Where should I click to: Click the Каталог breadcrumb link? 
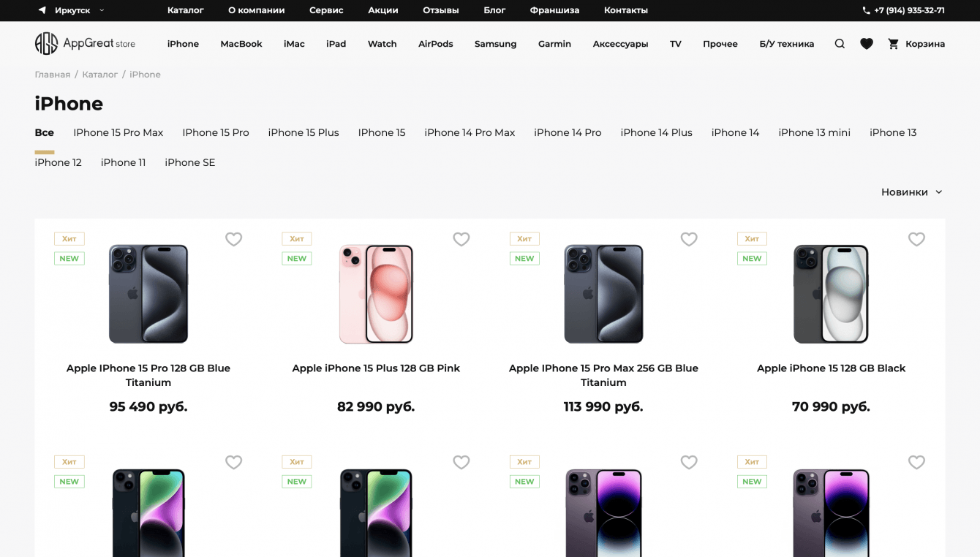coord(100,75)
